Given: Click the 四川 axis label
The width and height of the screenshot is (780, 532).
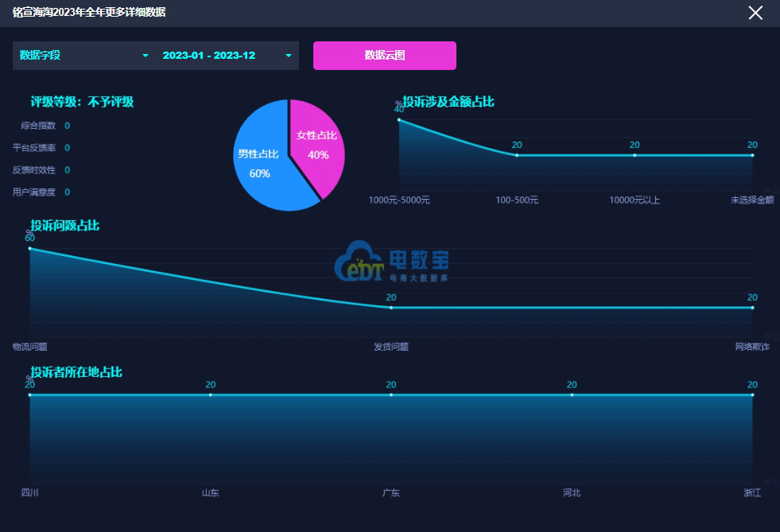Looking at the screenshot, I should (30, 493).
